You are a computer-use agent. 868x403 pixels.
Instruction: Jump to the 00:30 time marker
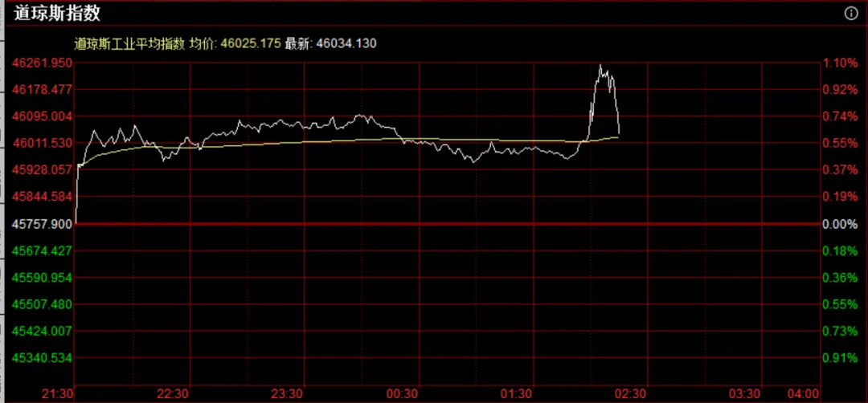(402, 394)
